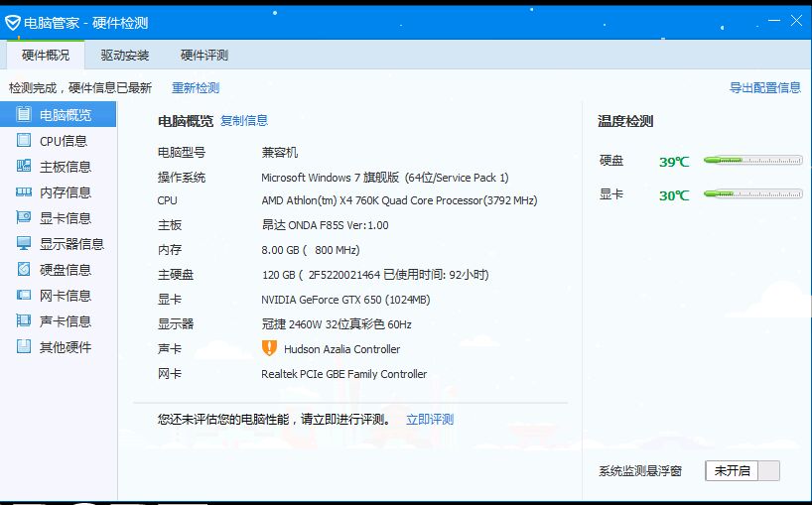Viewport: 812px width, 505px height.
Task: Select the 电脑概览 sidebar icon
Action: pyautogui.click(x=23, y=114)
